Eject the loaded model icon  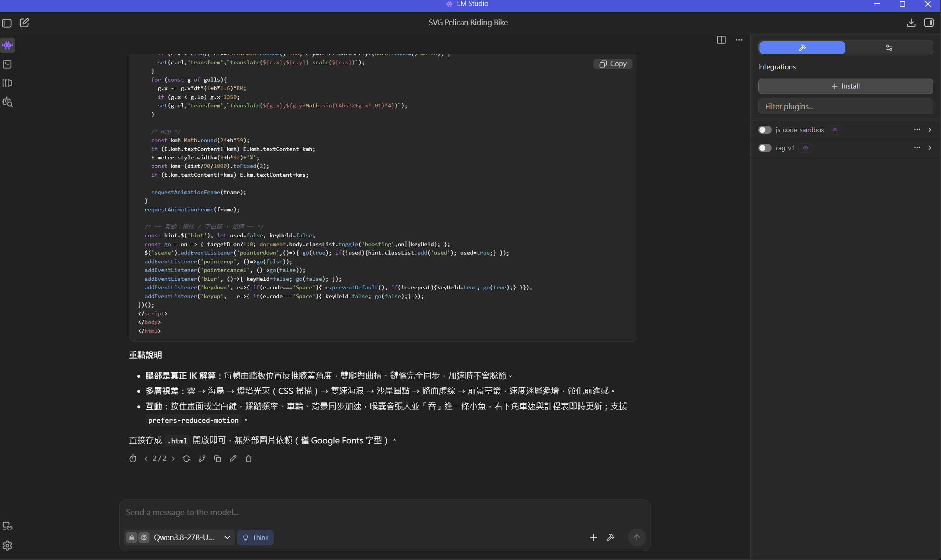point(132,537)
